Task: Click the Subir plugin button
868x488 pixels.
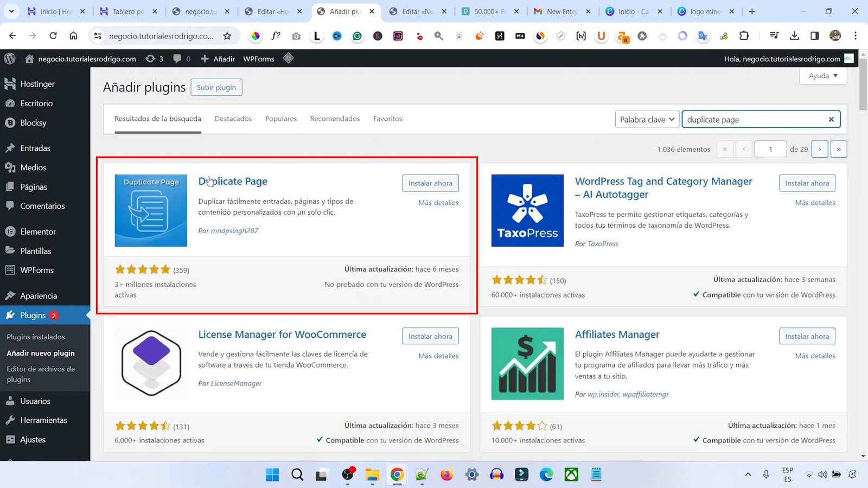Action: click(216, 87)
